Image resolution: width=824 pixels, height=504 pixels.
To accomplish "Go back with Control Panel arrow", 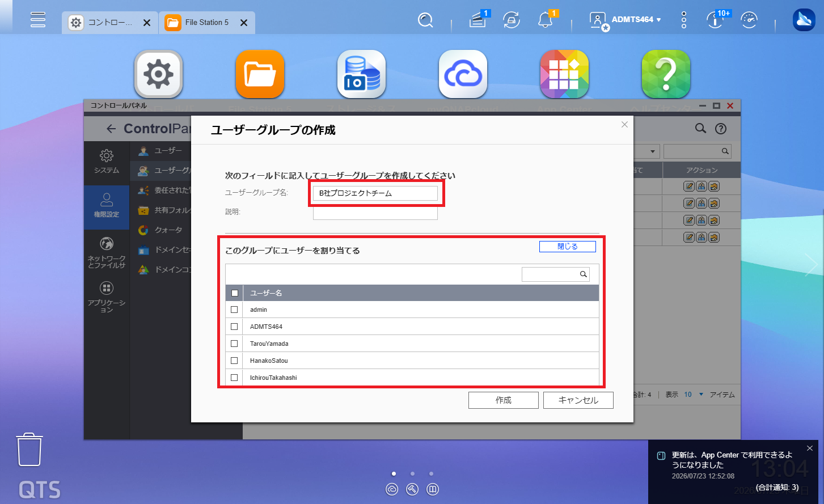I will point(111,129).
